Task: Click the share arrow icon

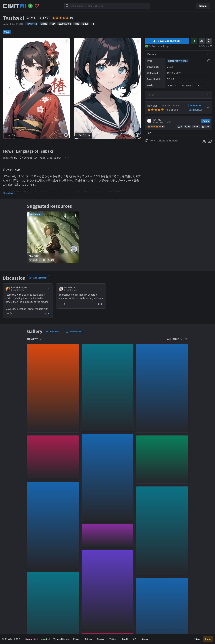Action: click(x=201, y=41)
